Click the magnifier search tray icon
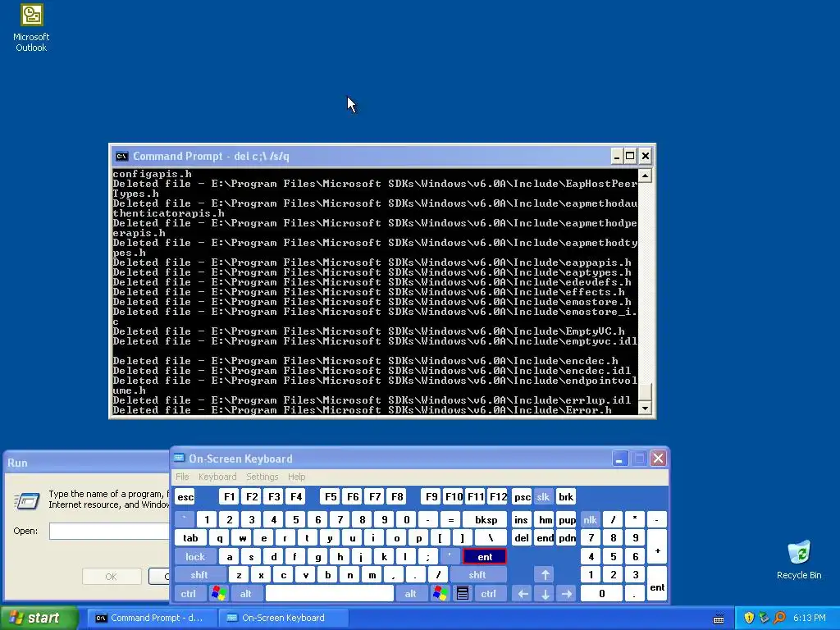The height and width of the screenshot is (630, 840). pyautogui.click(x=779, y=618)
